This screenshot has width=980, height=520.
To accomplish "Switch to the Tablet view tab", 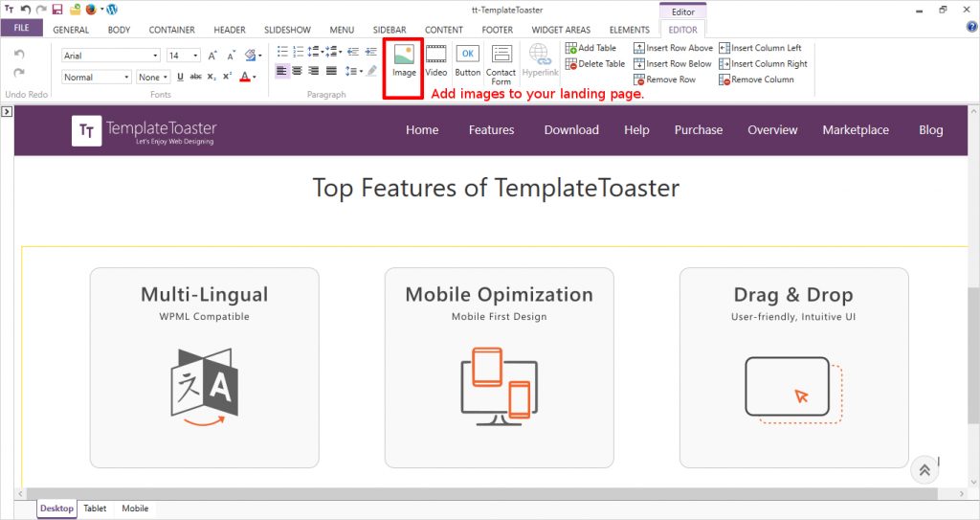I will coord(95,509).
